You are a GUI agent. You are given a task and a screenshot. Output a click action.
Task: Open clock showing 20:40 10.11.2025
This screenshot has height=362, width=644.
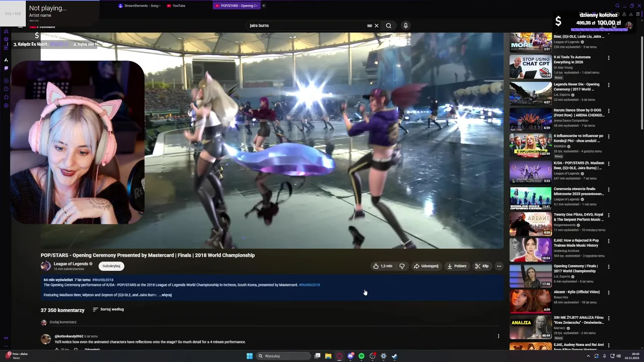point(632,356)
